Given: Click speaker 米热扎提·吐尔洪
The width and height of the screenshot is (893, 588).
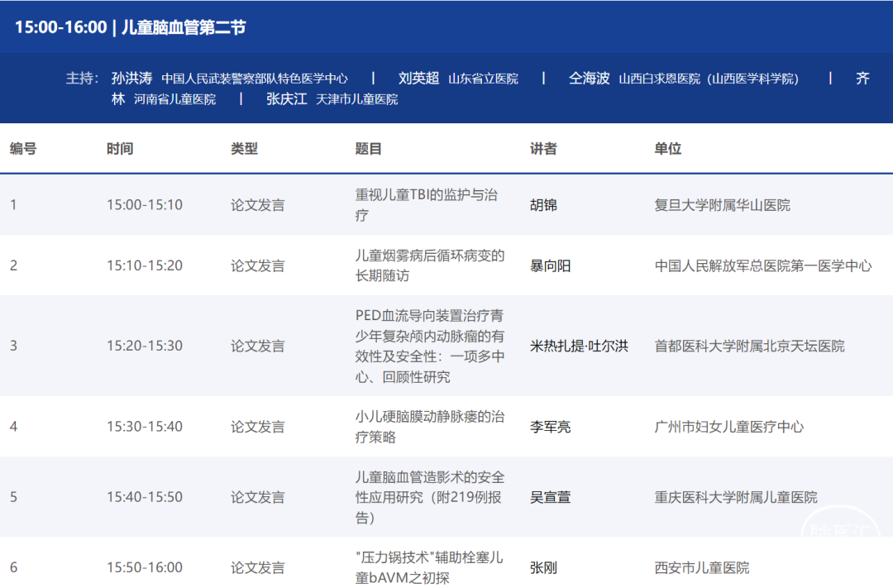Looking at the screenshot, I should pyautogui.click(x=579, y=346).
